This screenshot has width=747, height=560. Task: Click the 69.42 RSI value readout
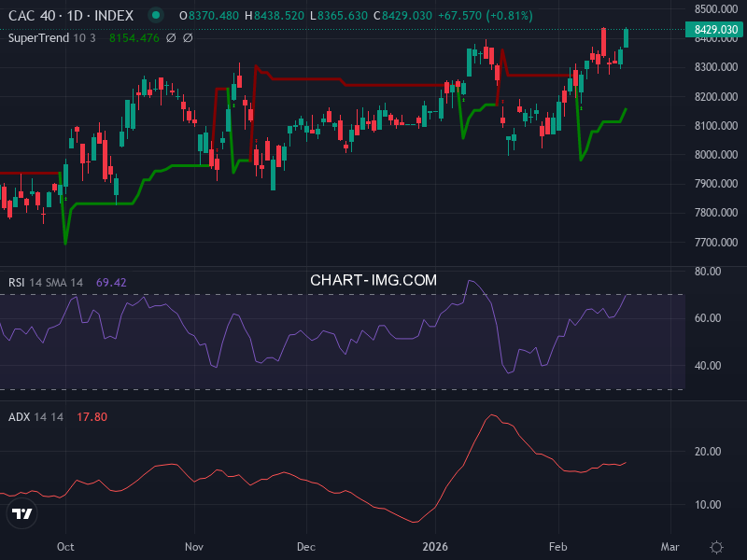tap(109, 280)
